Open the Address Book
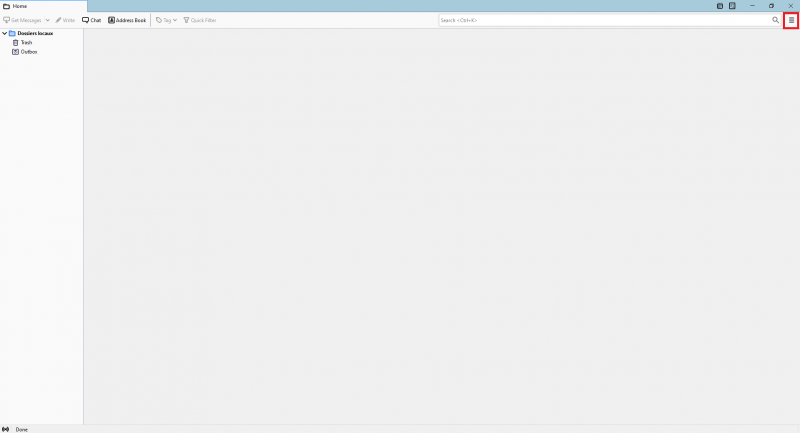This screenshot has width=800, height=433. [127, 20]
